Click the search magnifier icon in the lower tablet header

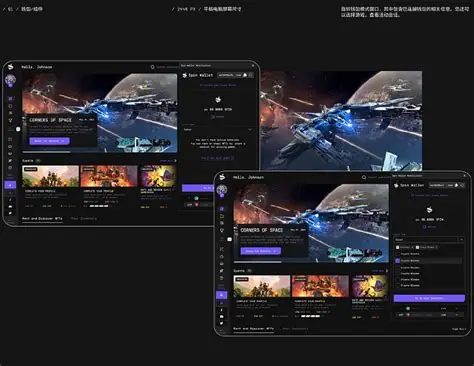click(x=364, y=177)
